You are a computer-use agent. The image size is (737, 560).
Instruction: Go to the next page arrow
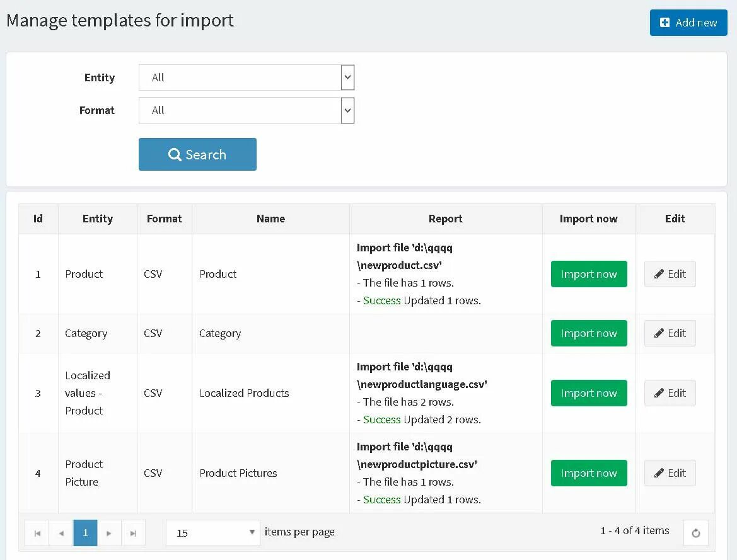tap(109, 533)
